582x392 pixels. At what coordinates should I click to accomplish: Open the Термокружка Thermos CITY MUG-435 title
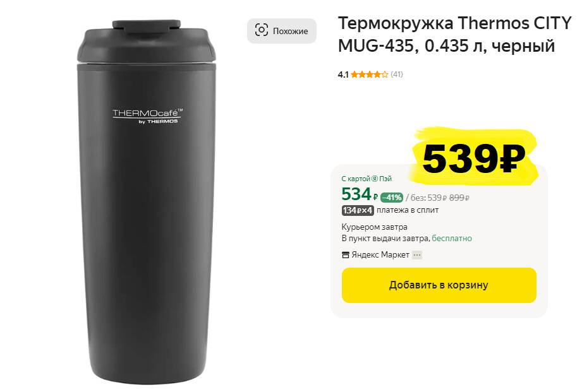tap(455, 35)
